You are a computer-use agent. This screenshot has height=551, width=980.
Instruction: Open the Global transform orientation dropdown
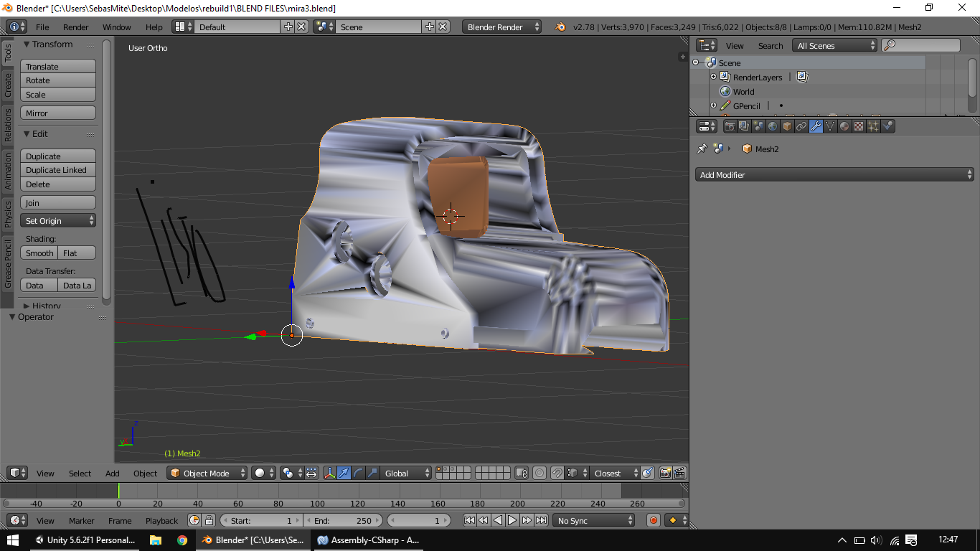pyautogui.click(x=406, y=473)
